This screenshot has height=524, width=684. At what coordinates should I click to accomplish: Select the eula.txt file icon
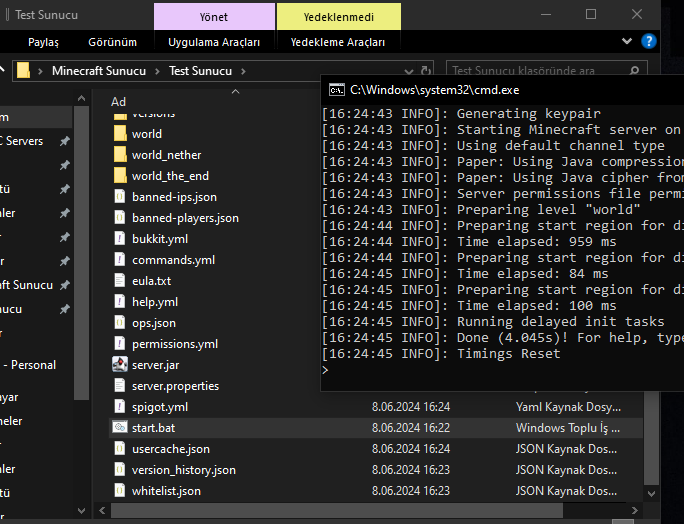120,280
